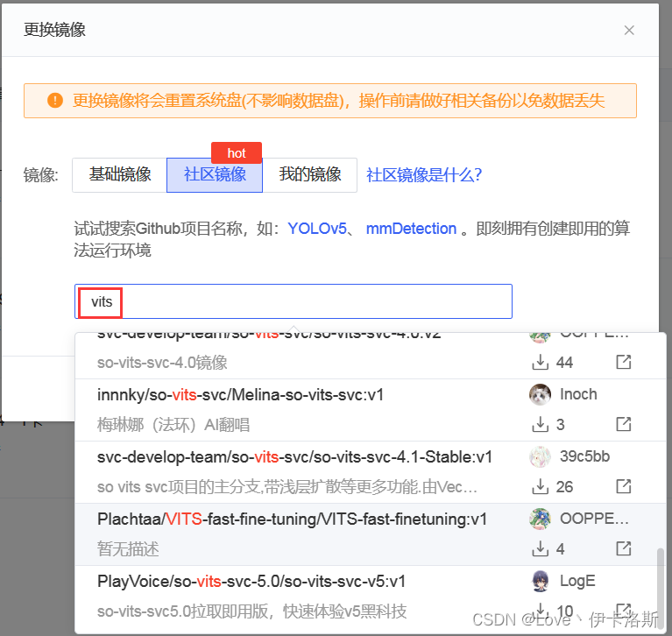672x636 pixels.
Task: Select the 基础镜像 tab
Action: pyautogui.click(x=119, y=175)
